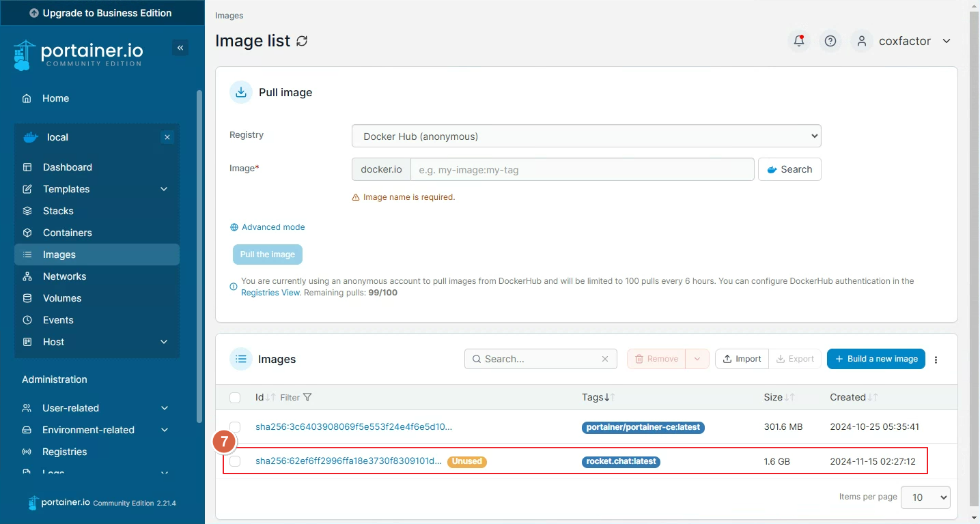Image resolution: width=980 pixels, height=524 pixels.
Task: Click the Images list icon in table header
Action: (240, 359)
